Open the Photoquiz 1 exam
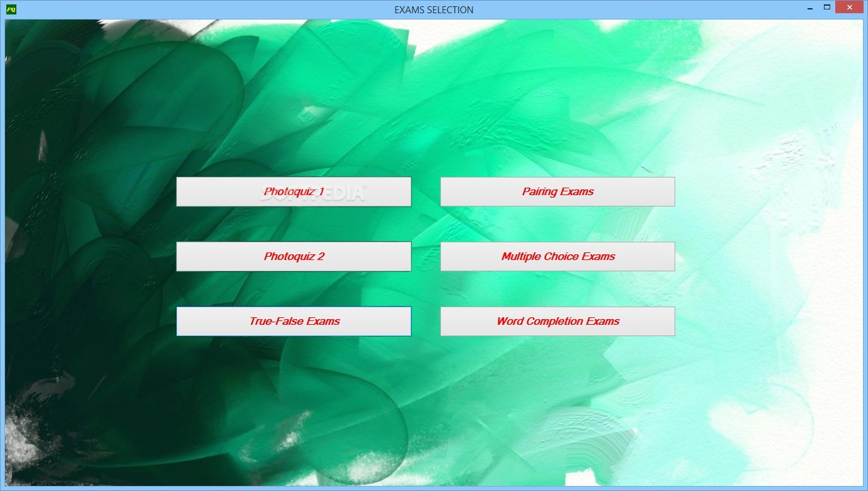 point(294,191)
